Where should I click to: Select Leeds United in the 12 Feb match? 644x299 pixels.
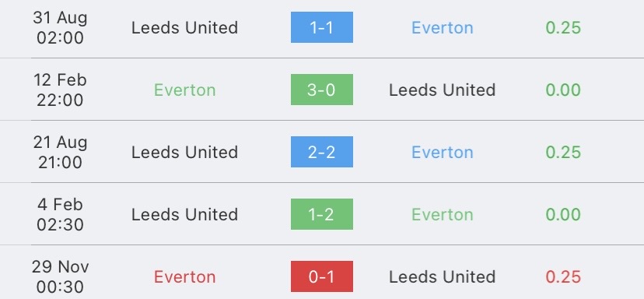tap(443, 90)
